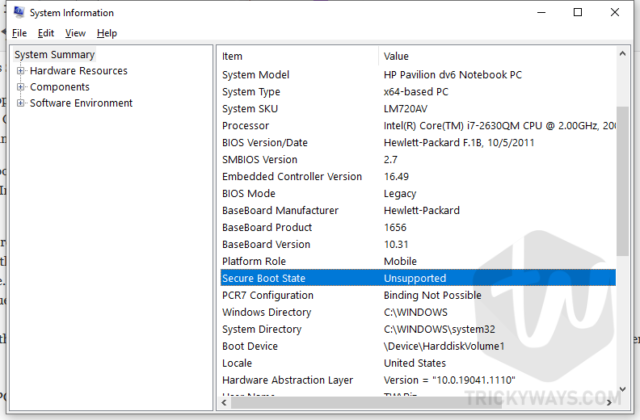
Task: Select the BIOS Mode row
Action: [418, 193]
